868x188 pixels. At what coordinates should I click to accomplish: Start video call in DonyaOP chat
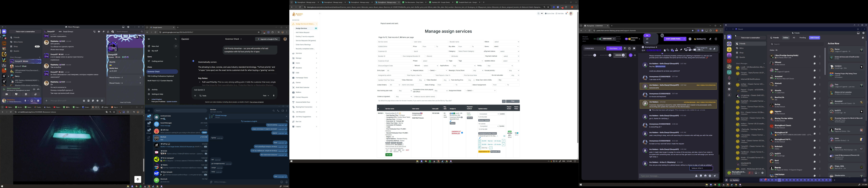[x=99, y=32]
